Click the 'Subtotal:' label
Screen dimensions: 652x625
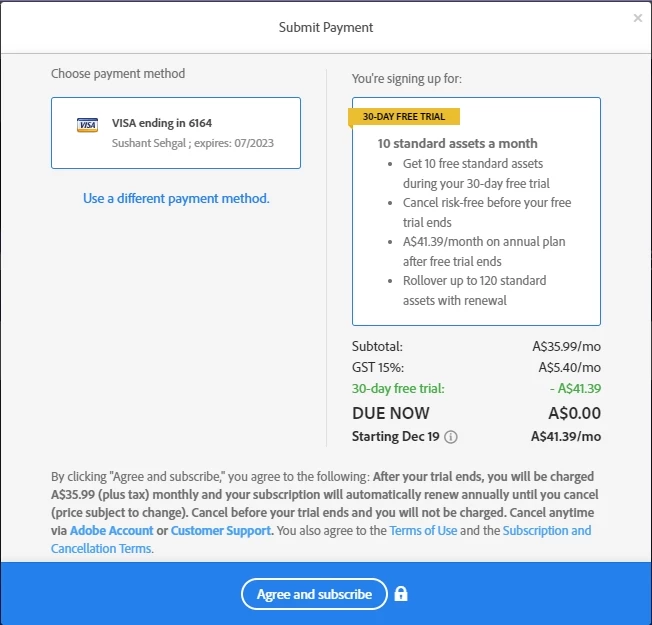point(378,346)
